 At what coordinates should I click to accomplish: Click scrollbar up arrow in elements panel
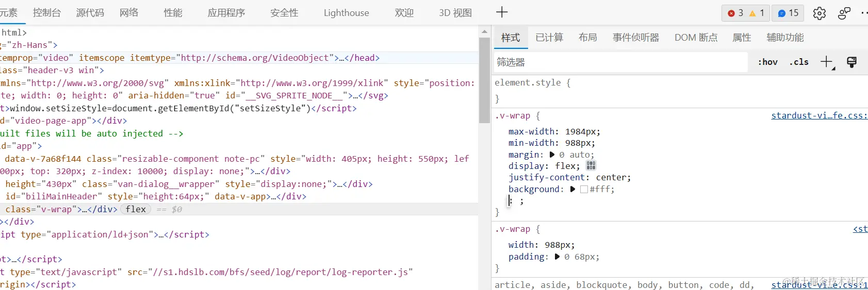(484, 31)
